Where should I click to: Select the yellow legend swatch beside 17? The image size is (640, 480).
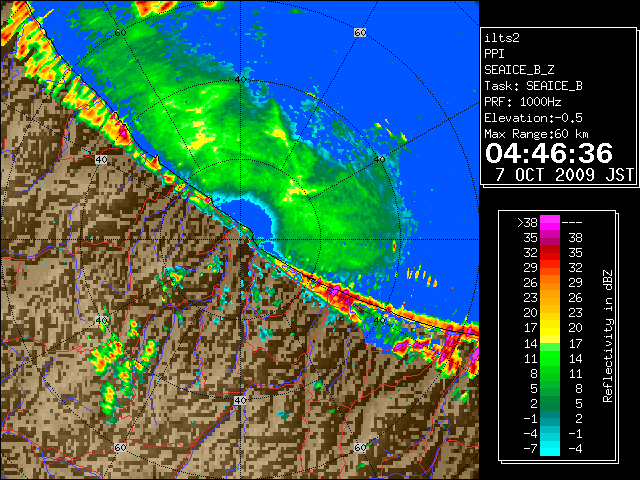tap(550, 328)
